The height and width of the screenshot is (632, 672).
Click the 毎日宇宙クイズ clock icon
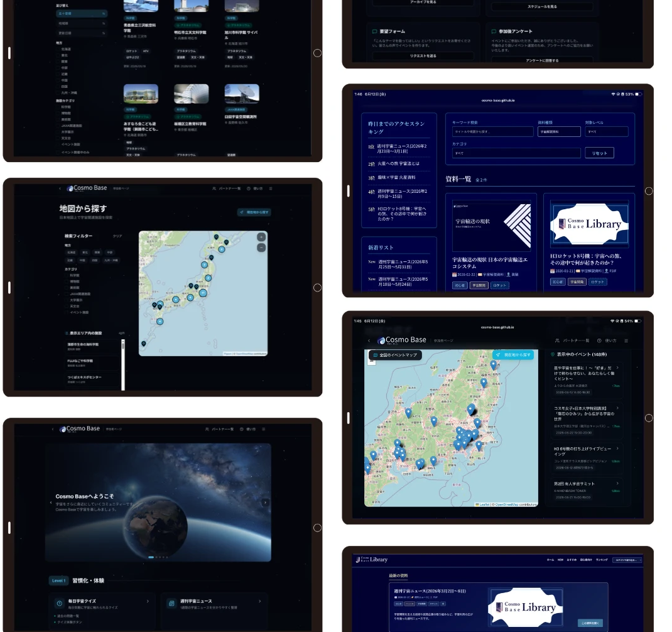point(60,603)
